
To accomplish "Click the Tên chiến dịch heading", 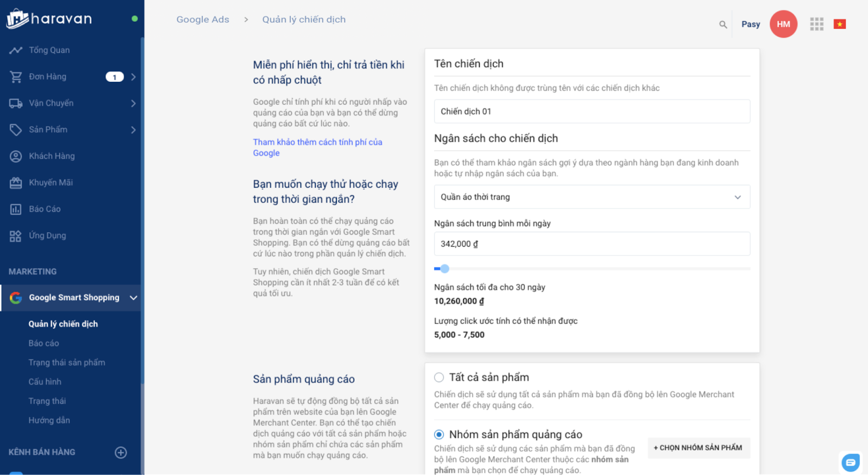I will (469, 64).
